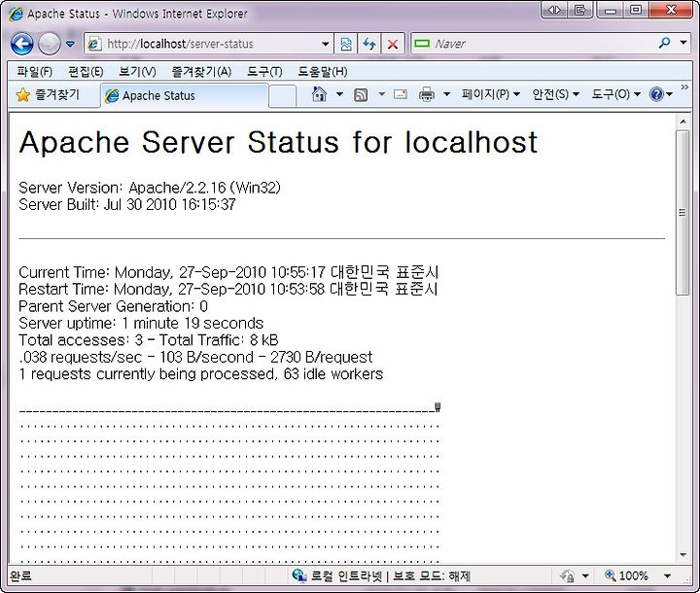Expand the address bar URL history dropdown
The width and height of the screenshot is (700, 593).
click(326, 44)
